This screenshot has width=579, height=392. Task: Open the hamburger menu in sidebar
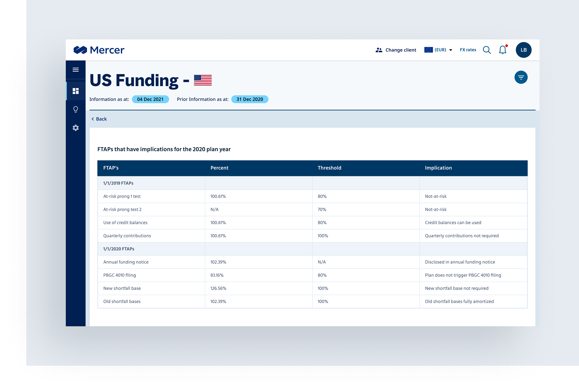click(76, 70)
